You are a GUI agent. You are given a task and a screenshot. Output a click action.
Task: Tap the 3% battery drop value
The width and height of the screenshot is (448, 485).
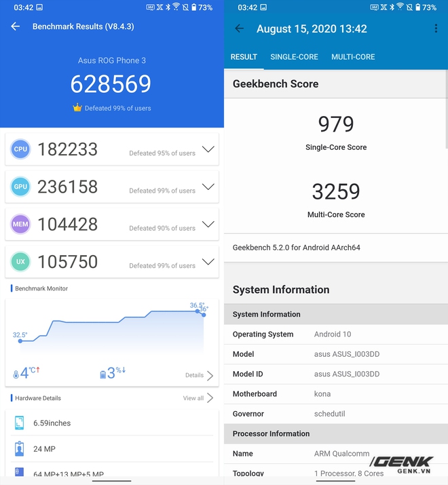116,372
